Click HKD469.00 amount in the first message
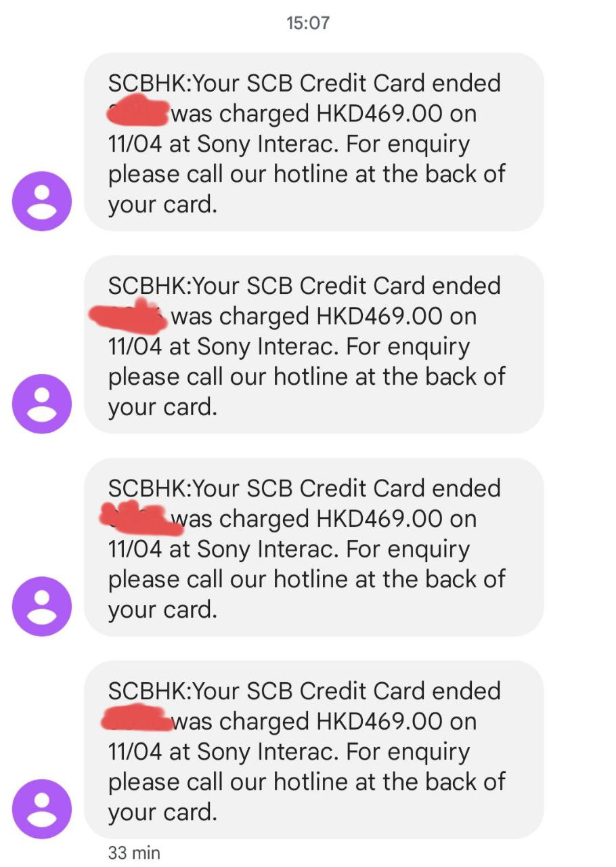 point(380,114)
